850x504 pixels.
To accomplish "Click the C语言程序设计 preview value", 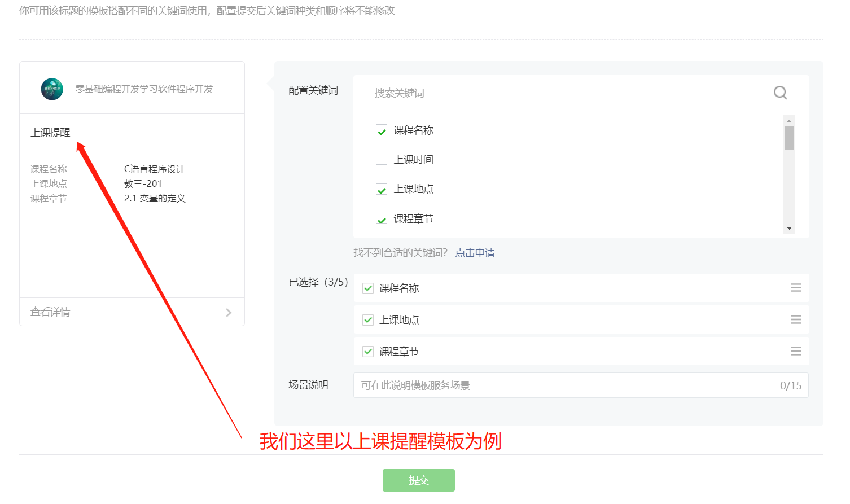I will click(155, 169).
